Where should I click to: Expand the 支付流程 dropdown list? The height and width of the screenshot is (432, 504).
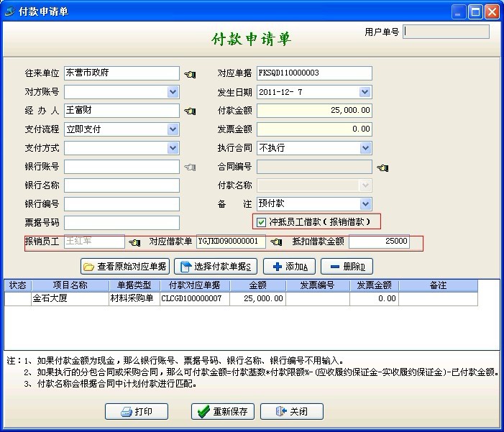pos(173,129)
